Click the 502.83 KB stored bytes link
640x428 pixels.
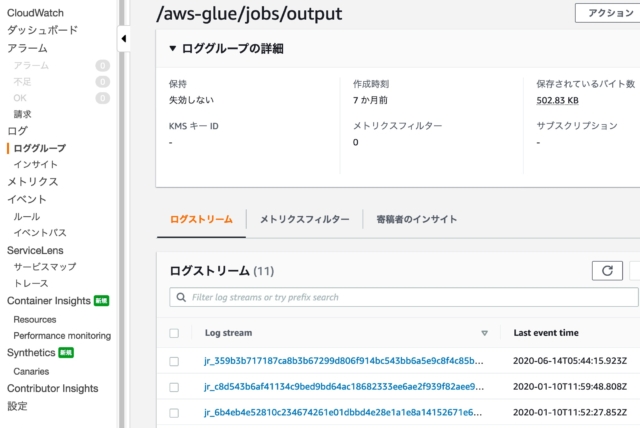(x=557, y=100)
